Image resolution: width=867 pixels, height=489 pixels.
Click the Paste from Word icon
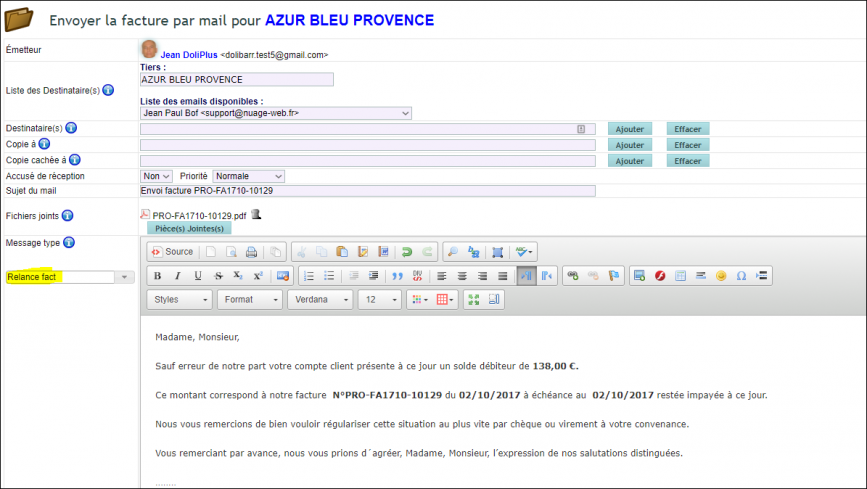click(383, 252)
